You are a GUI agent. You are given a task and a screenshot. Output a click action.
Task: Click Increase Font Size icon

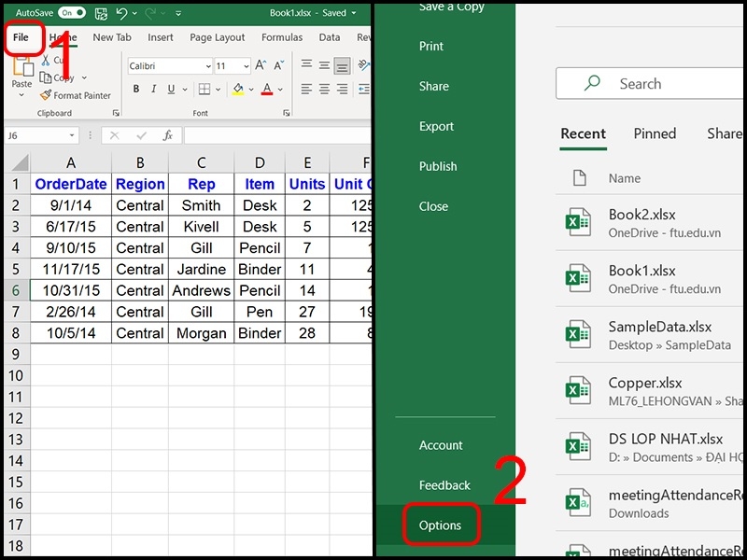[261, 65]
